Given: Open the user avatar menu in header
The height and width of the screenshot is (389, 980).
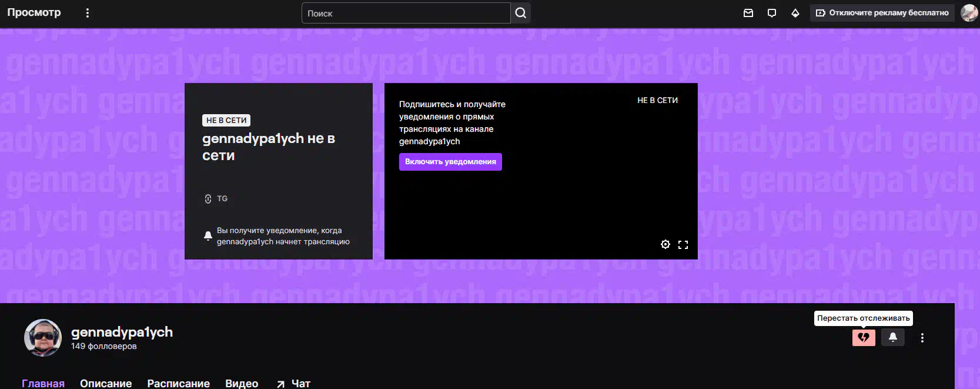Looking at the screenshot, I should click(x=969, y=13).
